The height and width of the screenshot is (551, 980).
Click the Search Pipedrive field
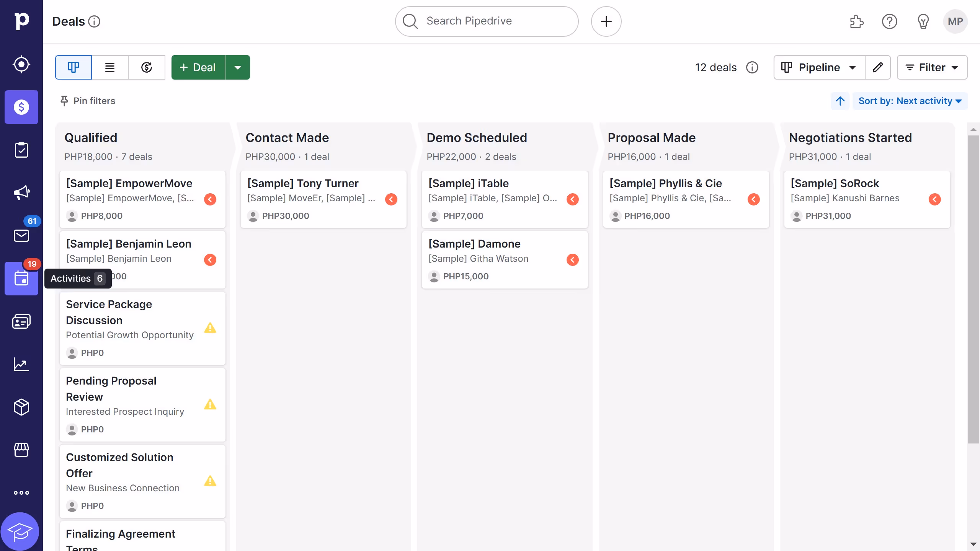click(x=486, y=21)
